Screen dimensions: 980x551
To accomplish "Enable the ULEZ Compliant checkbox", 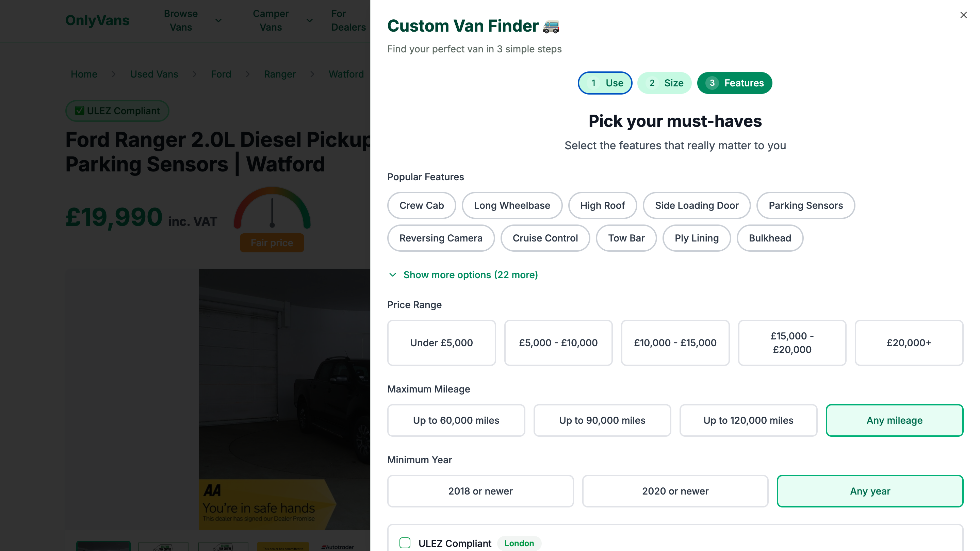I will (x=405, y=543).
